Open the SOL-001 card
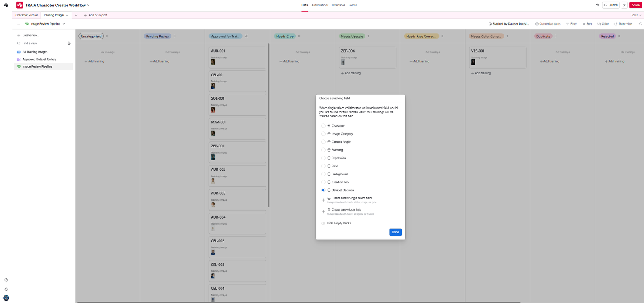Screen dimensions: 644x303 (x=237, y=105)
